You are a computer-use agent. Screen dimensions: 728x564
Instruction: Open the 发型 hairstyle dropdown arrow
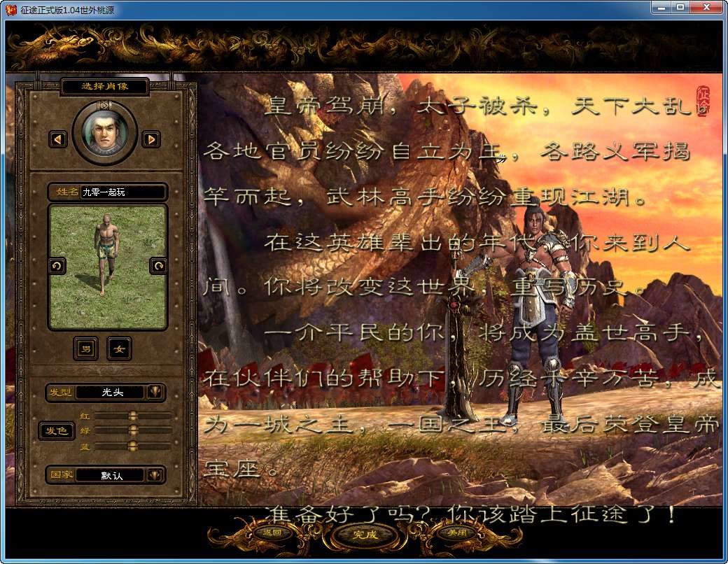[x=155, y=393]
